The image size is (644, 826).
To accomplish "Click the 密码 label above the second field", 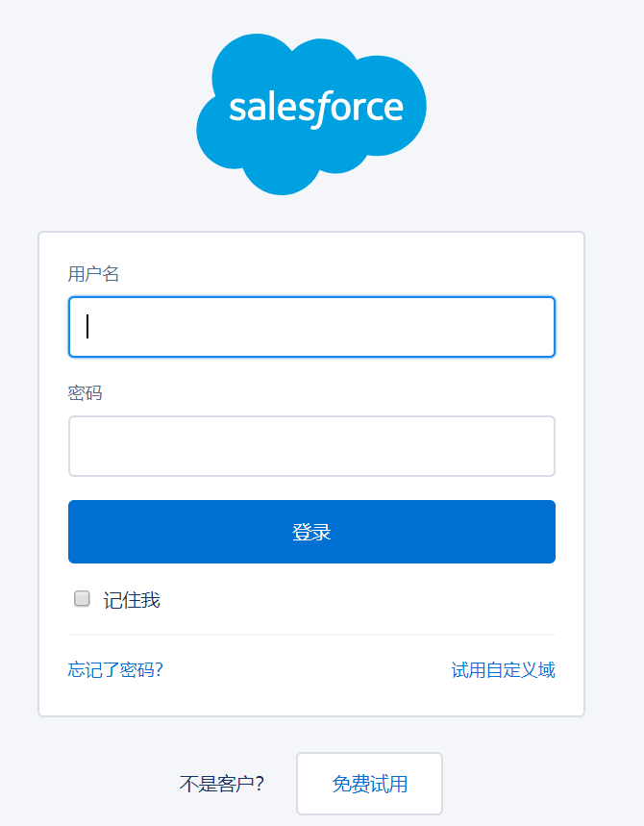I will pos(85,393).
